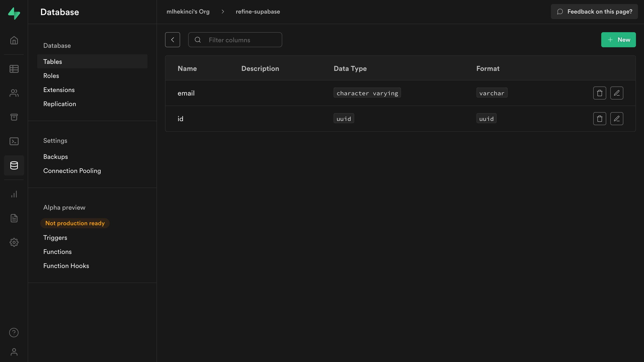The image size is (644, 362).
Task: Click the uuid data type tag
Action: coord(344,119)
